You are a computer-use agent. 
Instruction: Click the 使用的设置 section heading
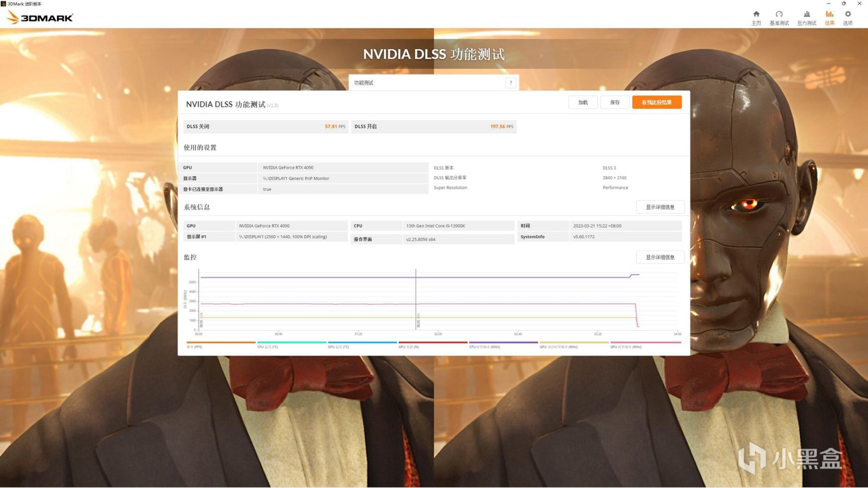200,148
